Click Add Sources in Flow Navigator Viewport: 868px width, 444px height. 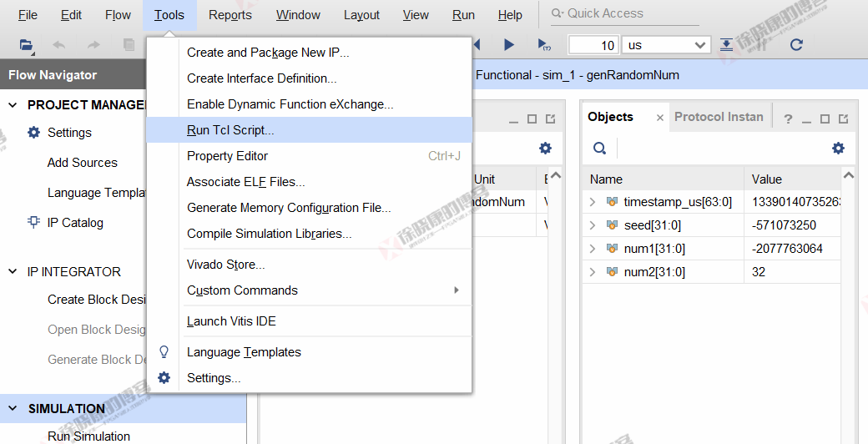tap(82, 163)
